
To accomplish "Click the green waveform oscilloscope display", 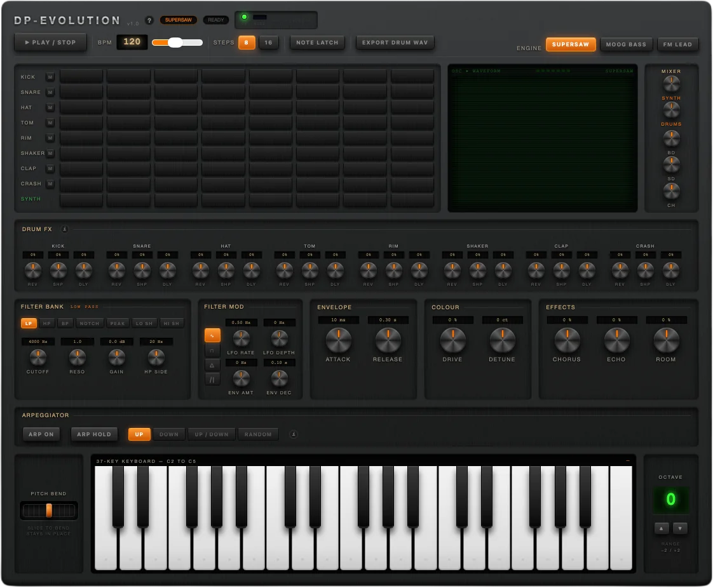I will point(543,138).
